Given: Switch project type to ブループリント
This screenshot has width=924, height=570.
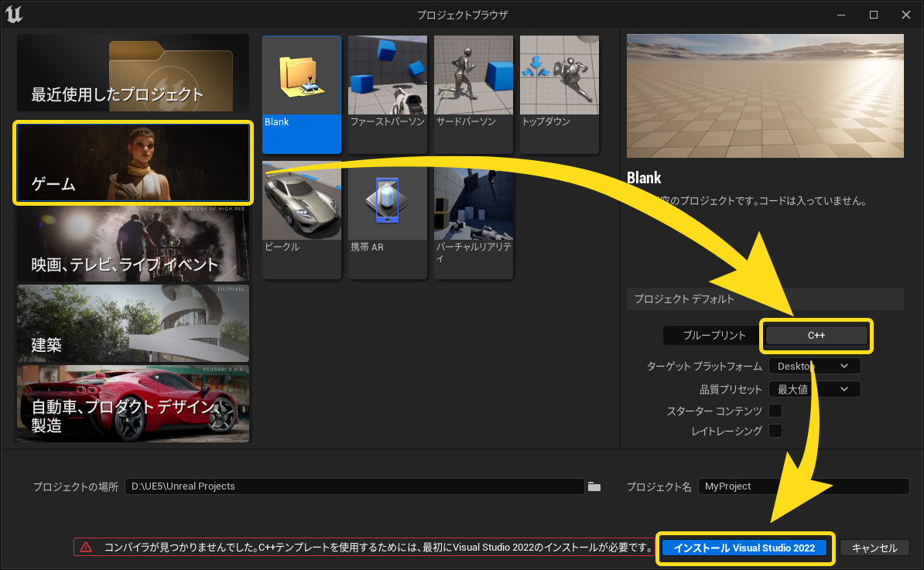Looking at the screenshot, I should [714, 335].
